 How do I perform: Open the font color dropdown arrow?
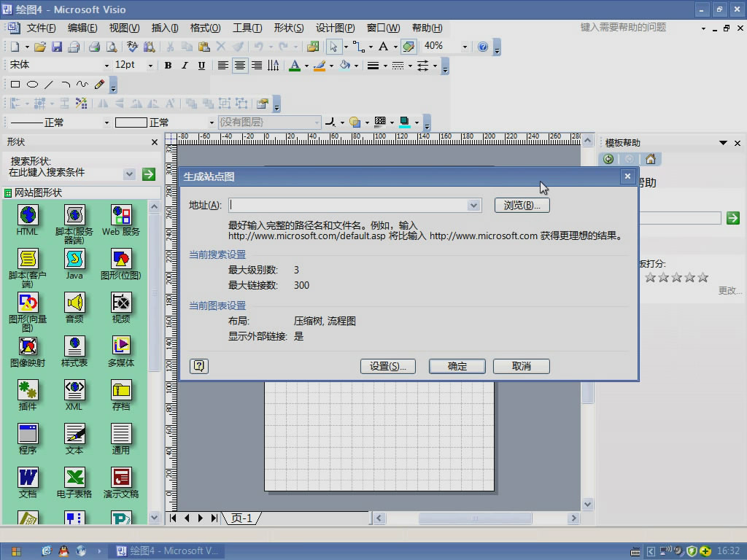pos(306,66)
